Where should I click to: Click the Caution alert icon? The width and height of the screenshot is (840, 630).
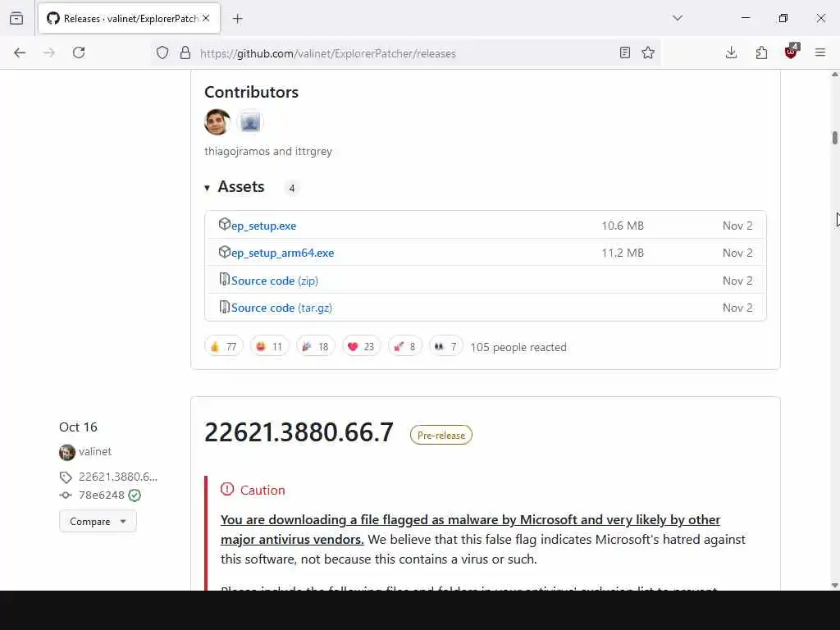pyautogui.click(x=227, y=489)
